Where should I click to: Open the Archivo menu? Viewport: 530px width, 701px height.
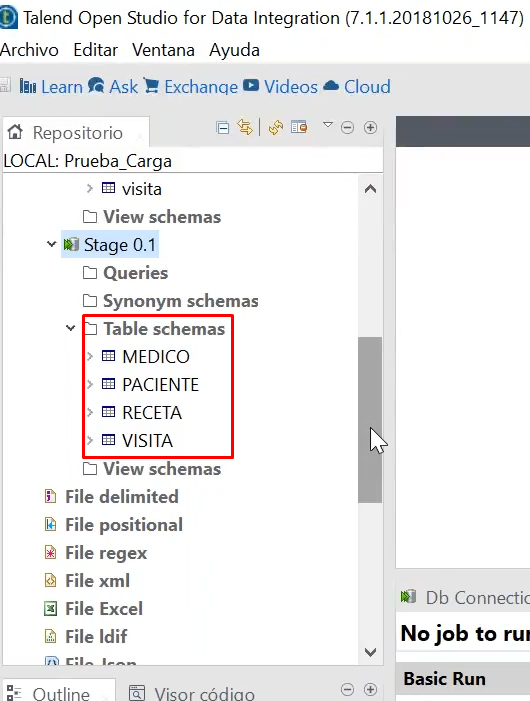(x=29, y=50)
